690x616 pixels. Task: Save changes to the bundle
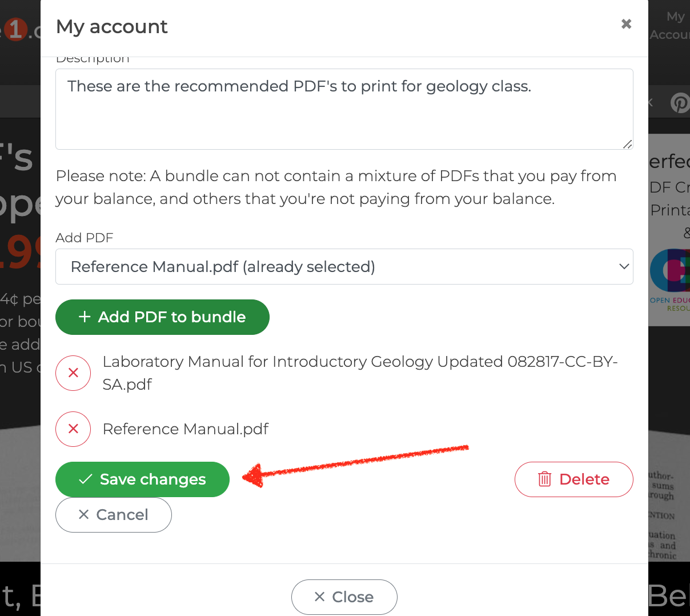(142, 479)
